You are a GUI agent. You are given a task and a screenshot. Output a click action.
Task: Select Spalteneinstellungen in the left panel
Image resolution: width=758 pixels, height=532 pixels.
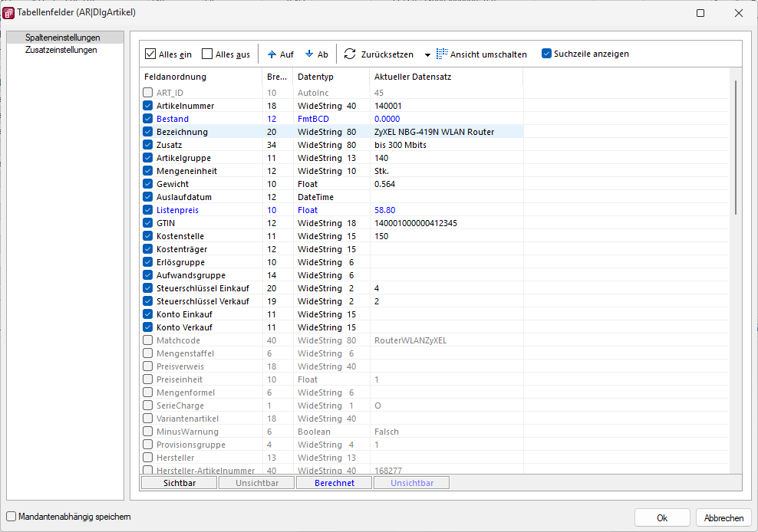click(63, 38)
